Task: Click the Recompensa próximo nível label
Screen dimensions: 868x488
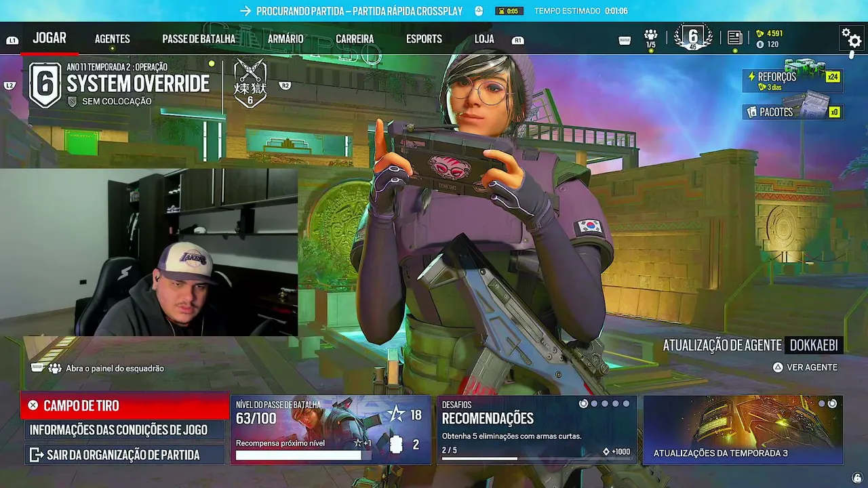Action: (x=280, y=443)
